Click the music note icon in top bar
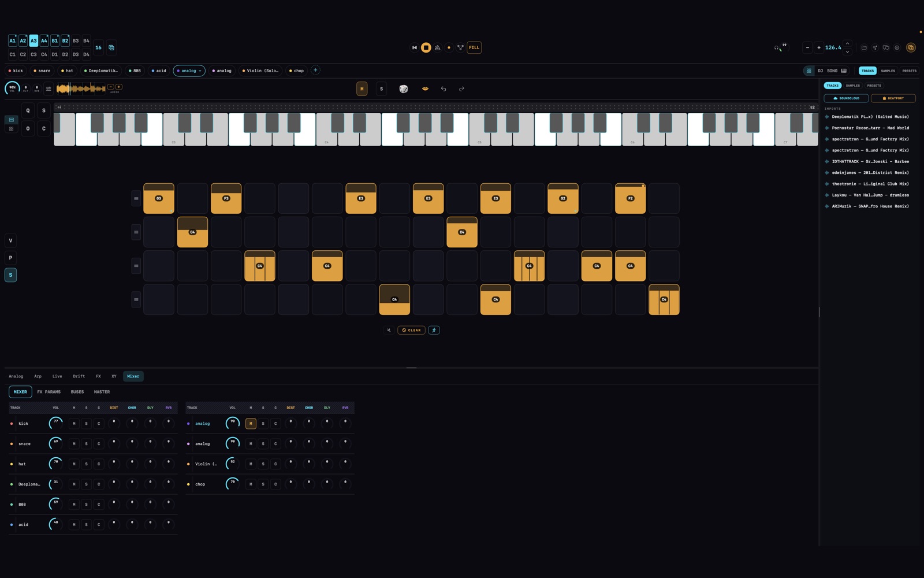Viewport: 924px width, 578px height. point(875,48)
